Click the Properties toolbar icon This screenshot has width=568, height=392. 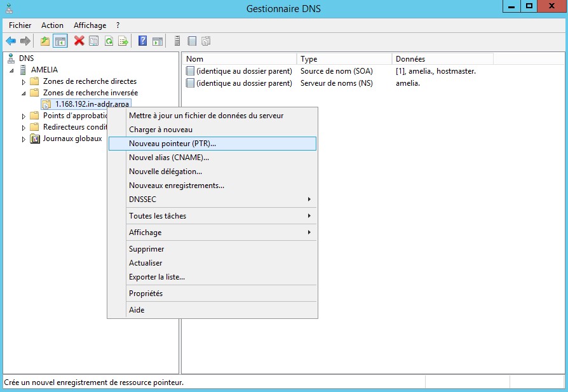tap(93, 41)
